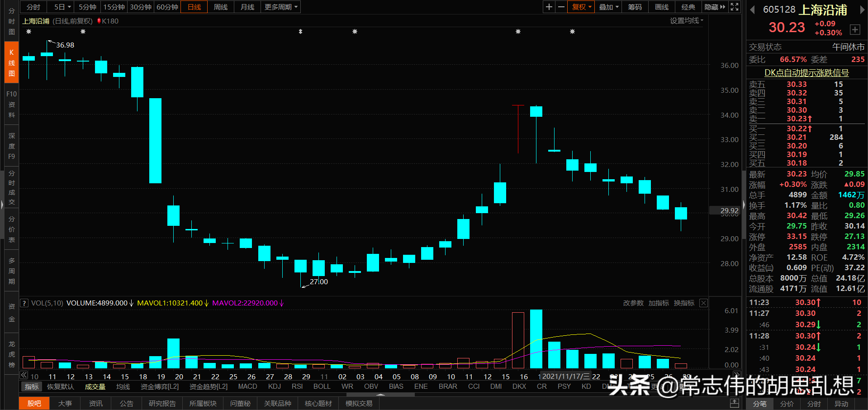Open fullscreen chart with the expand arrows icon

[734, 7]
